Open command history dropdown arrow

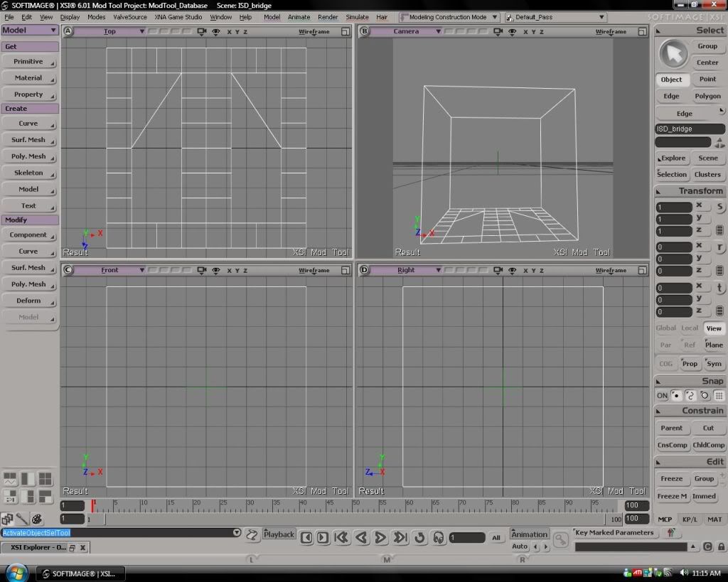click(237, 532)
